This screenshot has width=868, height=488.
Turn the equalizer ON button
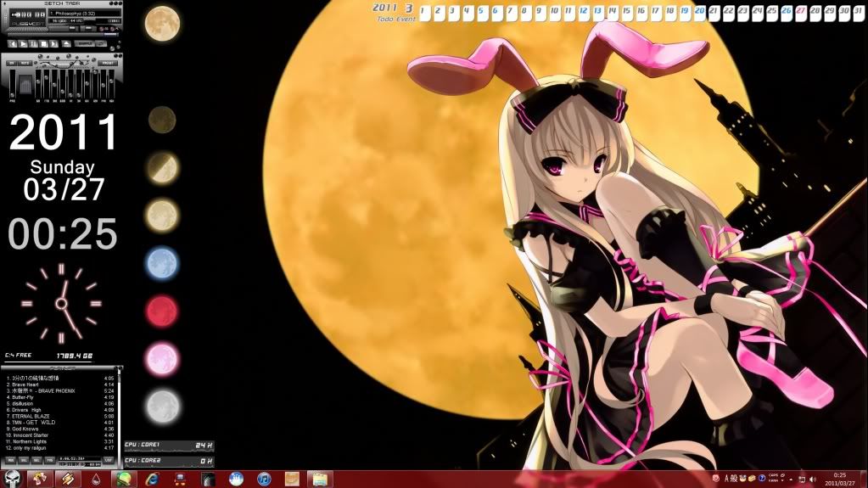click(12, 63)
